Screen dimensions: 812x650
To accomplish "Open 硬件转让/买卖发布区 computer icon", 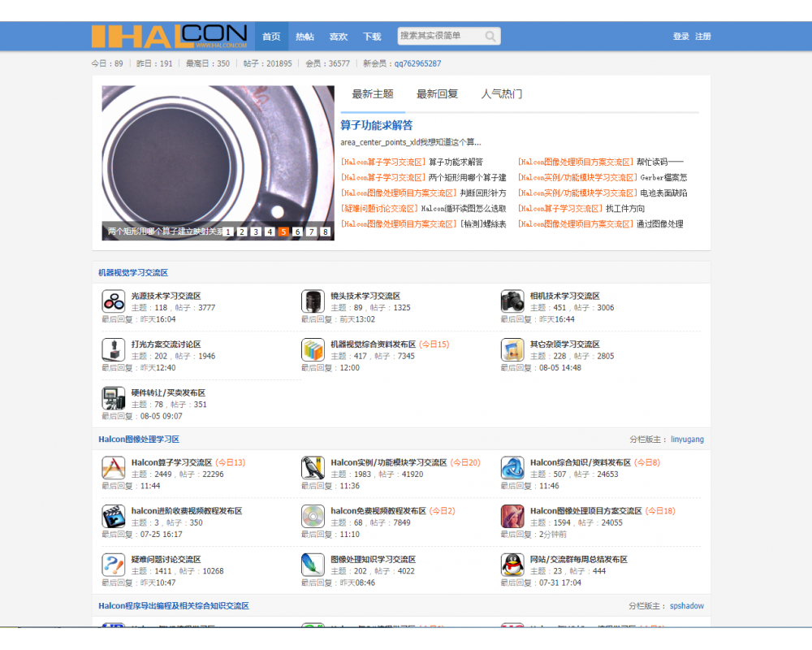I will click(114, 398).
